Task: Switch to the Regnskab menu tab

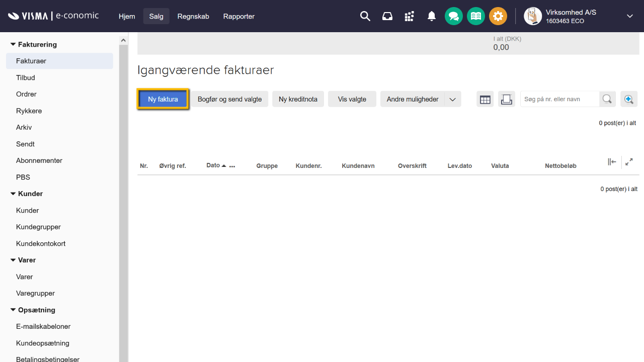Action: 193,16
